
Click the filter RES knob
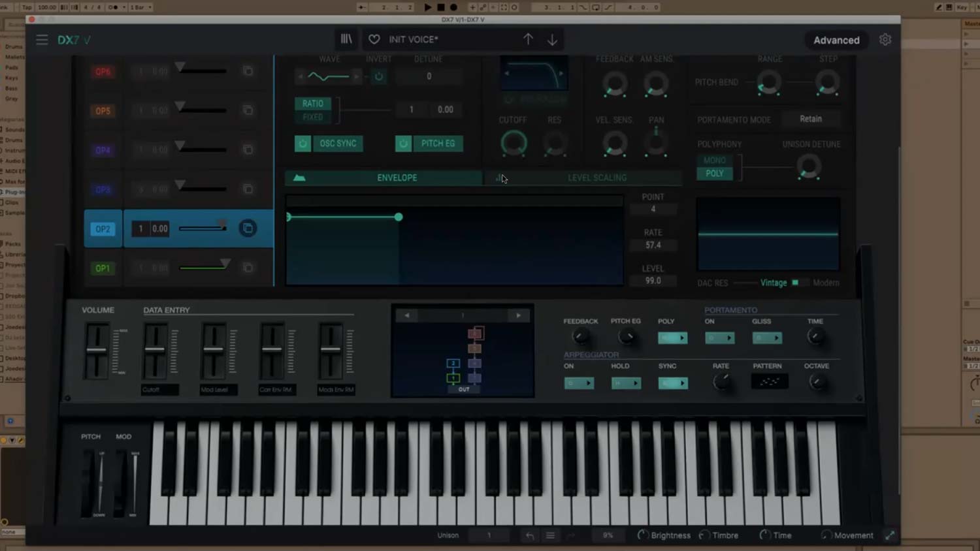click(555, 144)
